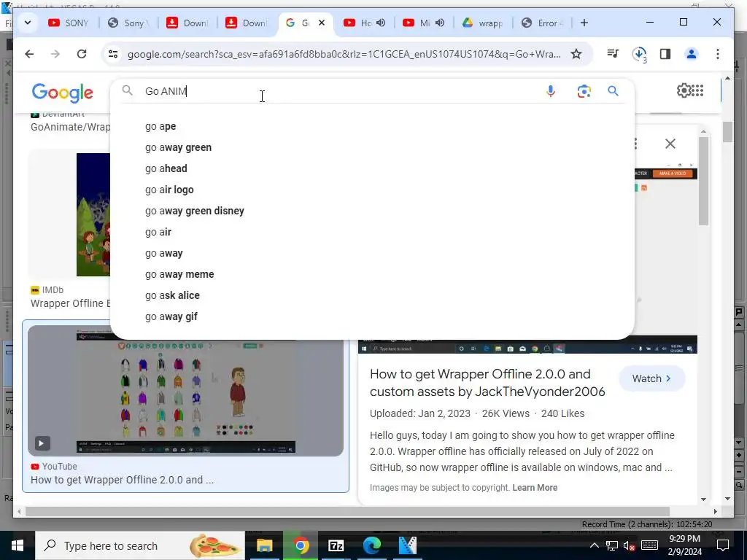Open a new tab with plus button
This screenshot has width=747, height=560.
(584, 23)
